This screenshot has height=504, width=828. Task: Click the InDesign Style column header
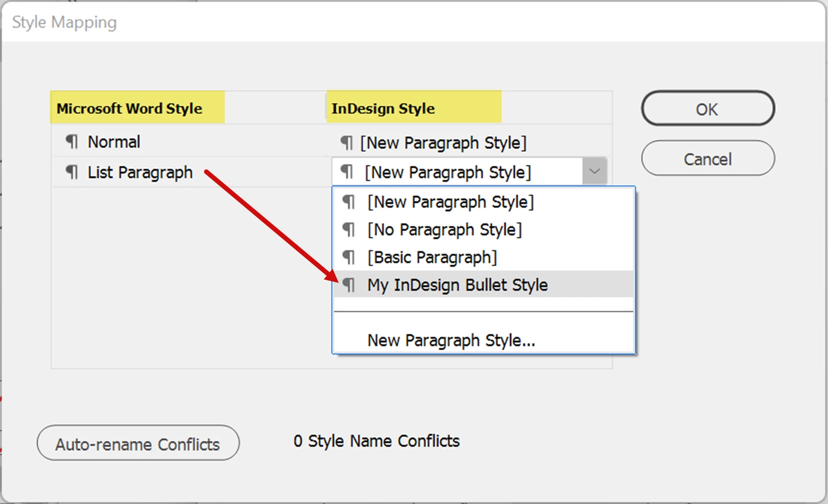tap(414, 107)
